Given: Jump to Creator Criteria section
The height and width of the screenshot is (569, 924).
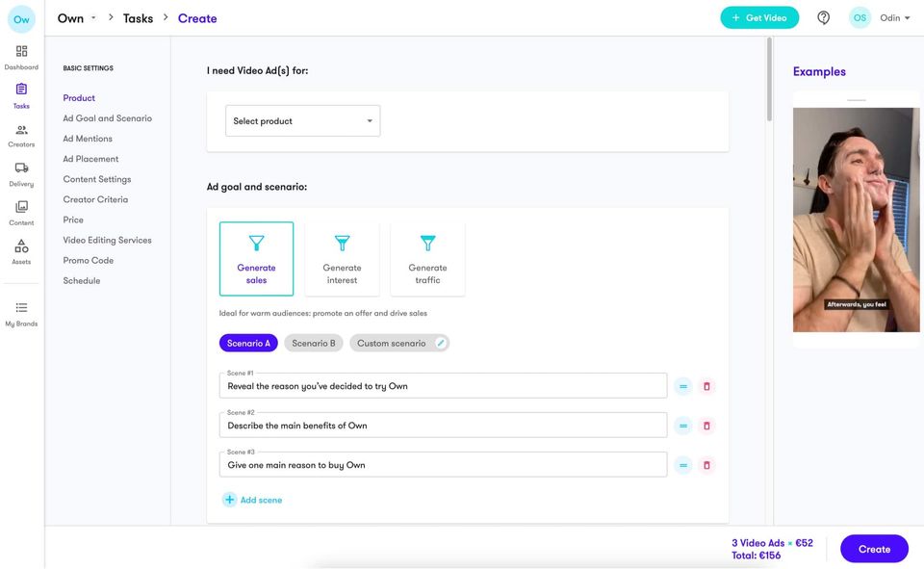Looking at the screenshot, I should [x=95, y=199].
